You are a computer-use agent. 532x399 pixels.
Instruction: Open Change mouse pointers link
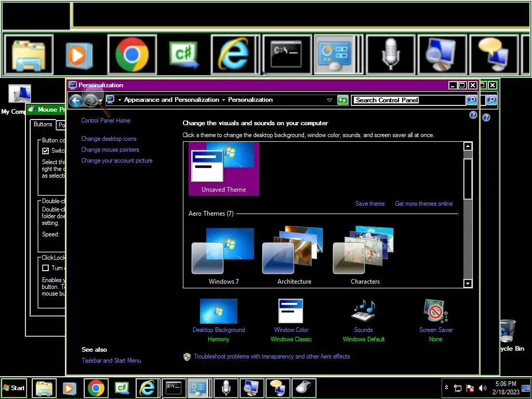pyautogui.click(x=110, y=150)
